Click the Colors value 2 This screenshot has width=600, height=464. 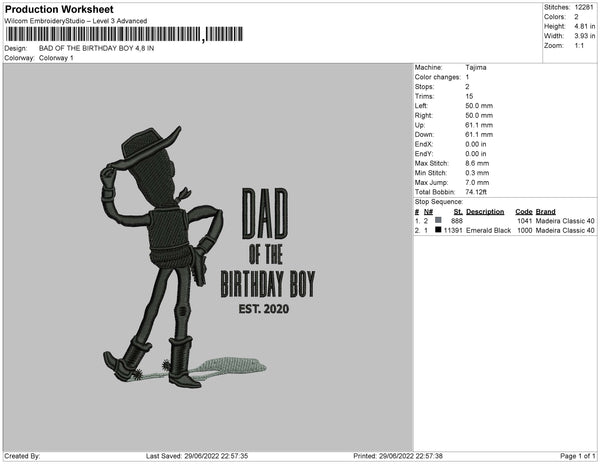[x=576, y=17]
